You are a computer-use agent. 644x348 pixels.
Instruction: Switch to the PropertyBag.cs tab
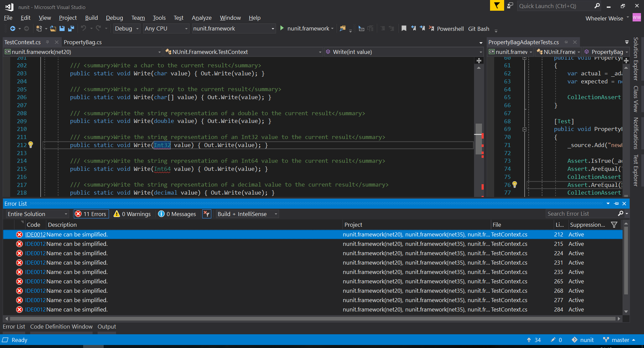point(83,42)
